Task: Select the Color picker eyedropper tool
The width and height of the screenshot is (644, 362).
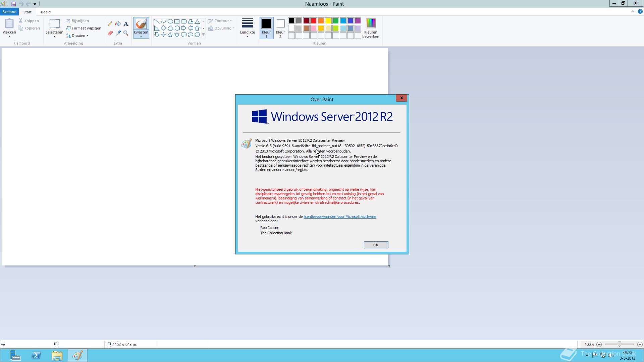Action: pyautogui.click(x=118, y=33)
